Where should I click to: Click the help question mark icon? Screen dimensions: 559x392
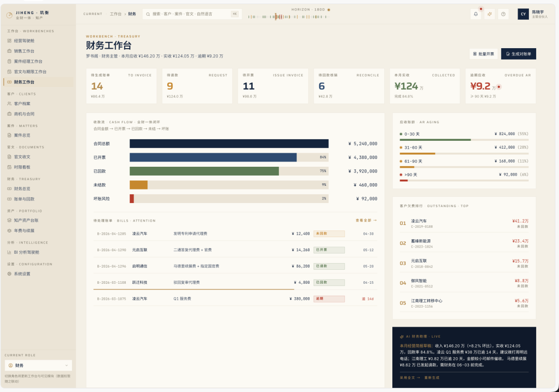pyautogui.click(x=503, y=14)
